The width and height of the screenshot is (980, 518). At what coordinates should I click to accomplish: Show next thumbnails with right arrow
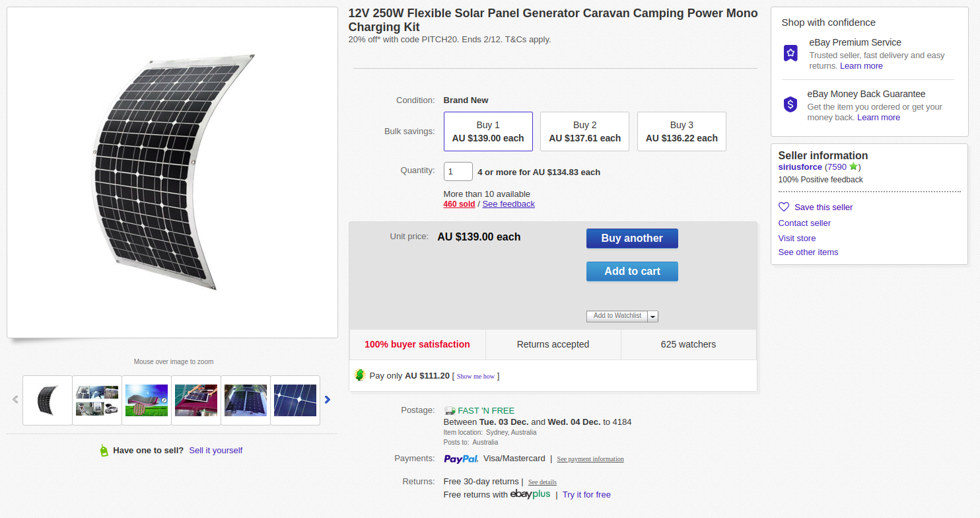(328, 400)
